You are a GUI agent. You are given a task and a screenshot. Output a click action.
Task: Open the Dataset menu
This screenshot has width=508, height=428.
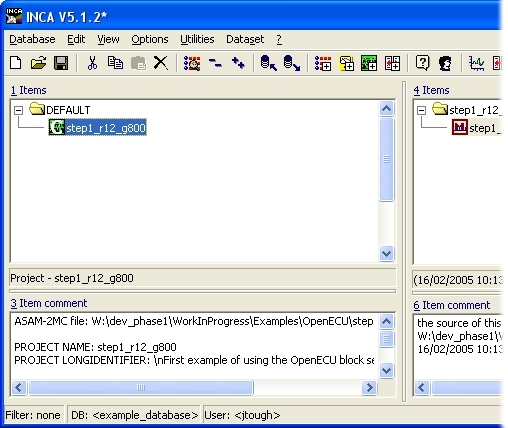pos(245,39)
